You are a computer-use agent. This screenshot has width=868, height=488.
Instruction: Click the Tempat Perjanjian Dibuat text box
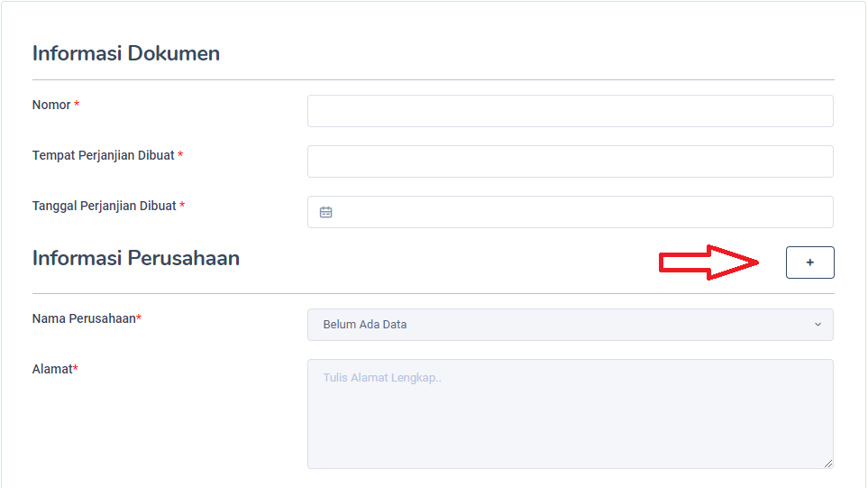coord(570,161)
